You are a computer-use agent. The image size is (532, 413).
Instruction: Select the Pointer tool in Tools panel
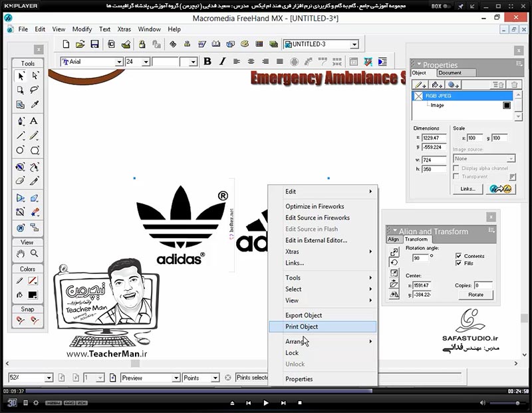point(21,76)
